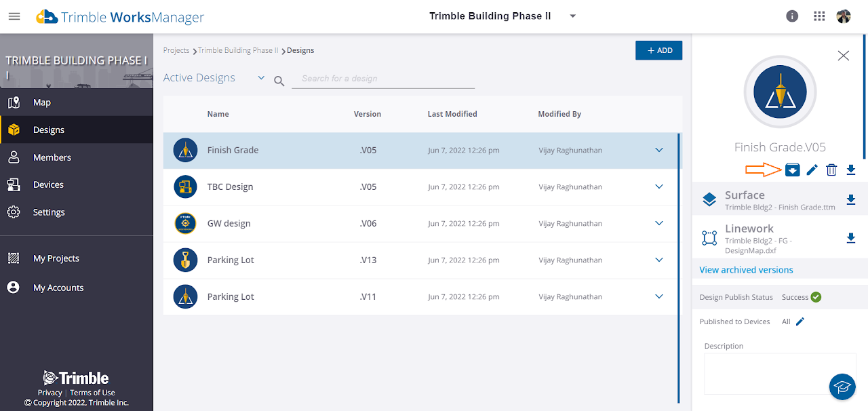The height and width of the screenshot is (411, 868).
Task: Select the Parking Lot V13 row icon
Action: coord(185,260)
